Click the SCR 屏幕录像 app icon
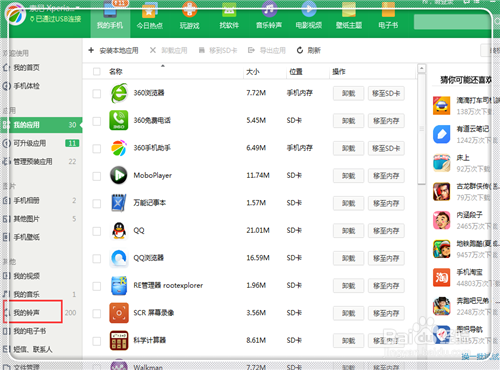This screenshot has width=500, height=370. pos(119,313)
